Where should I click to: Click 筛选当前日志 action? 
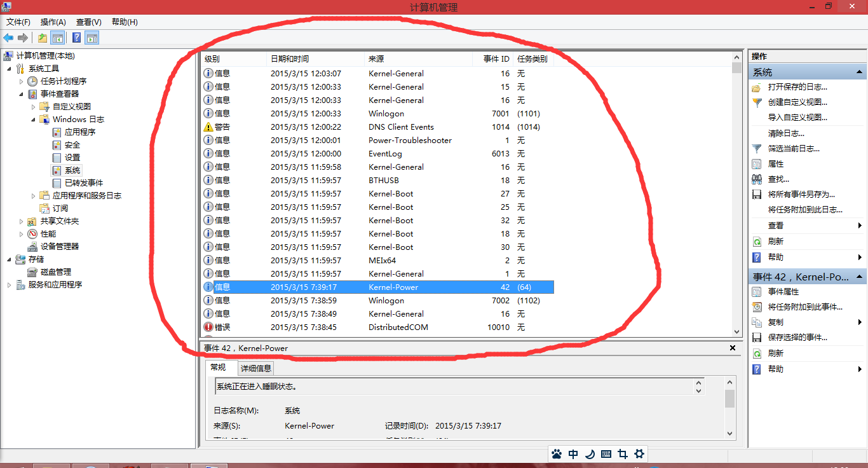pyautogui.click(x=794, y=148)
